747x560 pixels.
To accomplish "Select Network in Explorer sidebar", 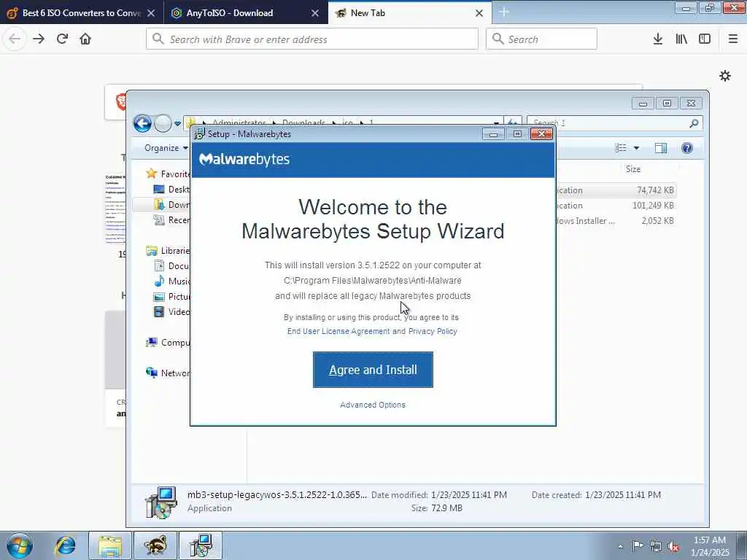I will [x=169, y=373].
